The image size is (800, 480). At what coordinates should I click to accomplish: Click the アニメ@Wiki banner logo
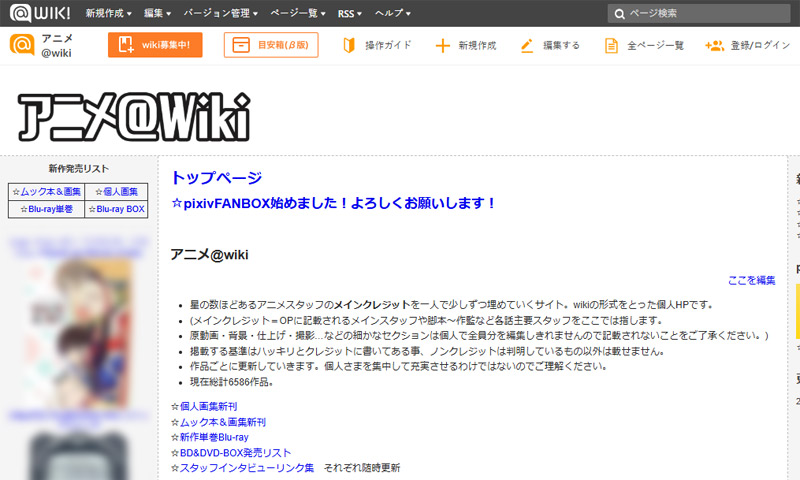pyautogui.click(x=134, y=116)
